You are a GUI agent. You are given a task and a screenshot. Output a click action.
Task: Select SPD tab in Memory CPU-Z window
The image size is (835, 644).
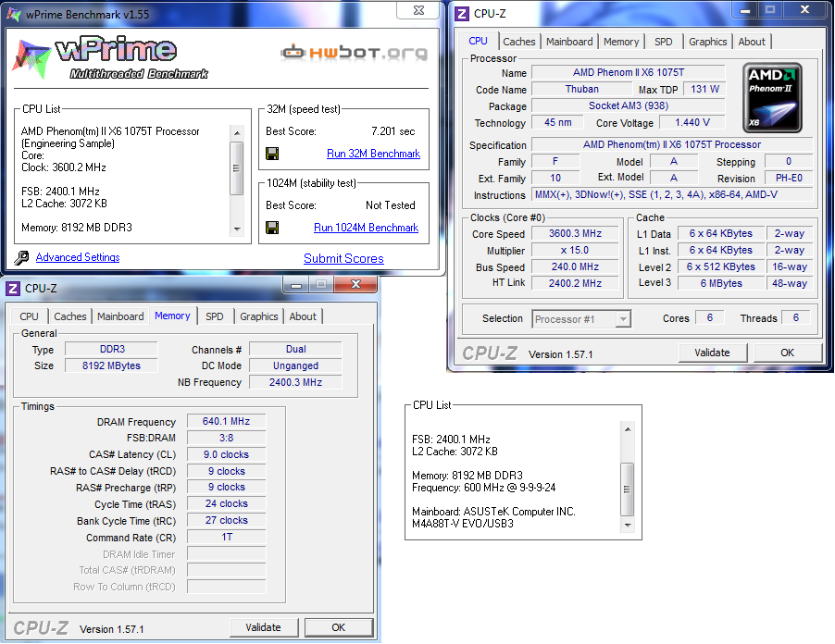(214, 316)
